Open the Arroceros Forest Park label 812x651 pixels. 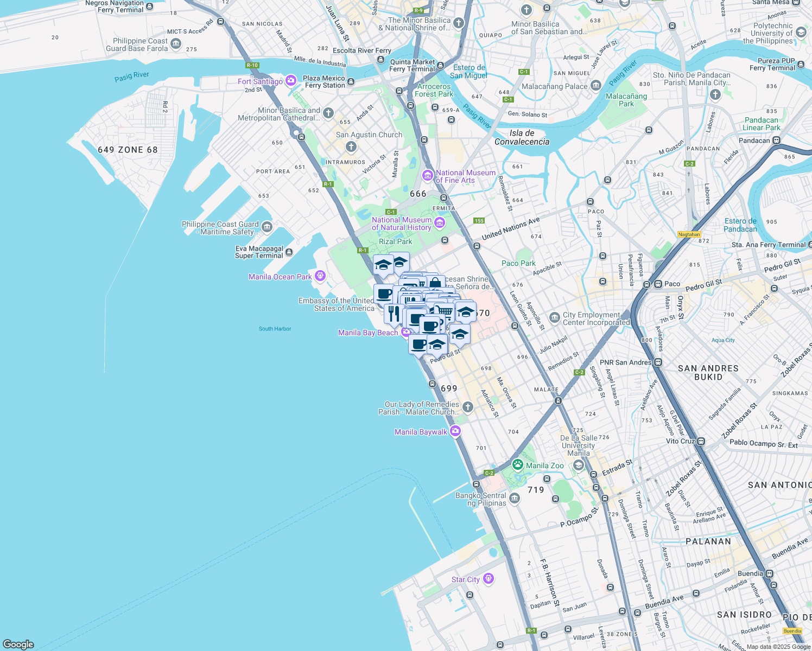point(434,90)
